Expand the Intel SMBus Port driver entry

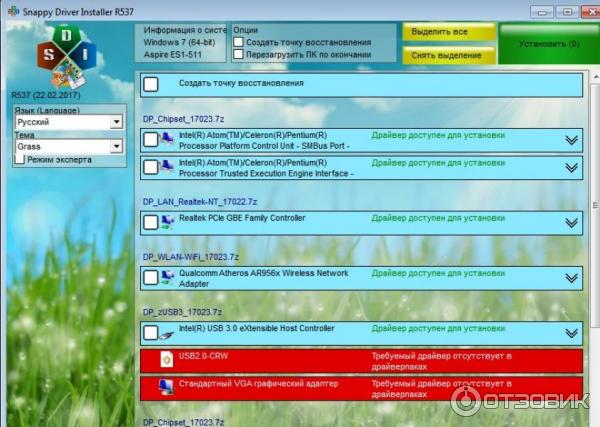click(571, 139)
